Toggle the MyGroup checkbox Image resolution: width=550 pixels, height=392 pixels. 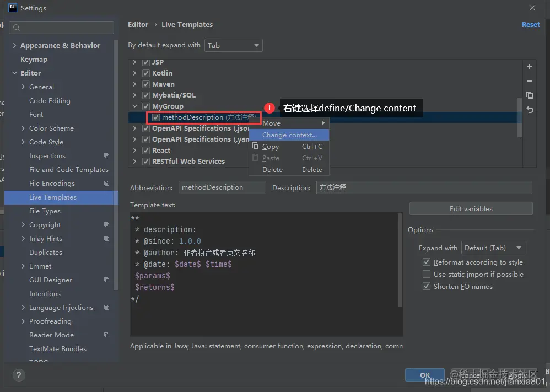click(146, 106)
